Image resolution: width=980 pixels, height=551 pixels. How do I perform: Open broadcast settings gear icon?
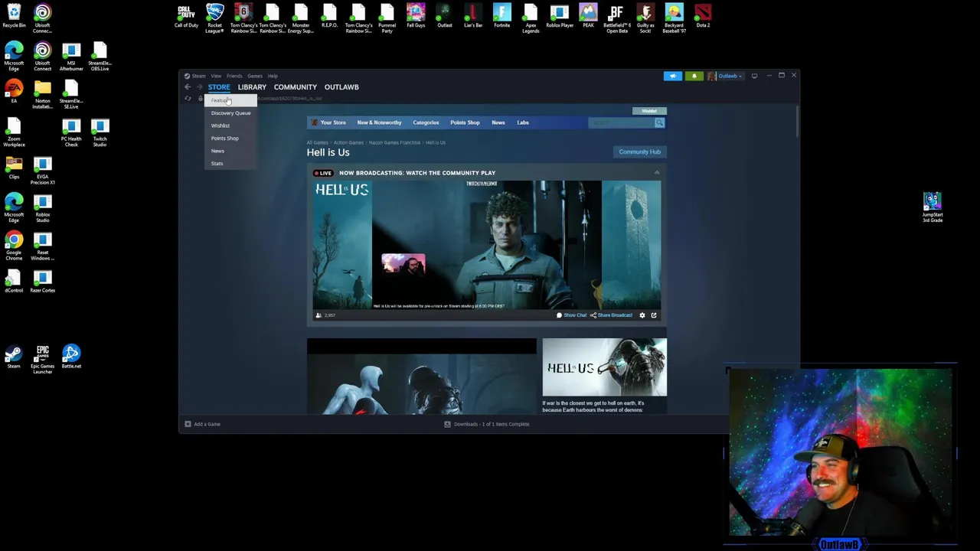[x=642, y=315]
